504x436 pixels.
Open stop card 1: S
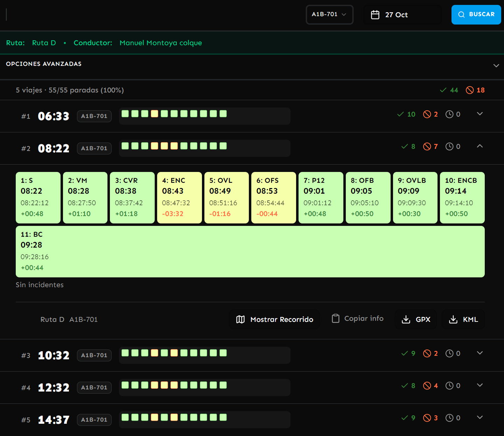pyautogui.click(x=38, y=198)
